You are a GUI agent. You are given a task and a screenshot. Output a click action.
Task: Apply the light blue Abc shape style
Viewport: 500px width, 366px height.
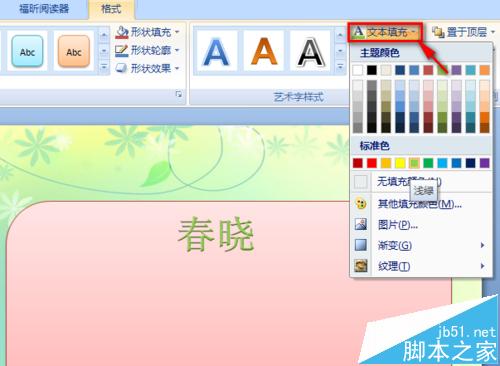[x=27, y=52]
